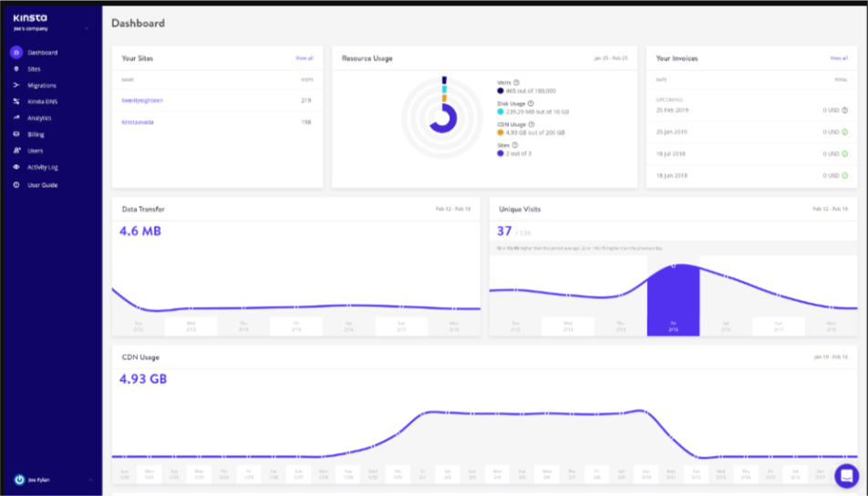Open Sites from the sidebar icon
868x496 pixels.
[x=16, y=69]
